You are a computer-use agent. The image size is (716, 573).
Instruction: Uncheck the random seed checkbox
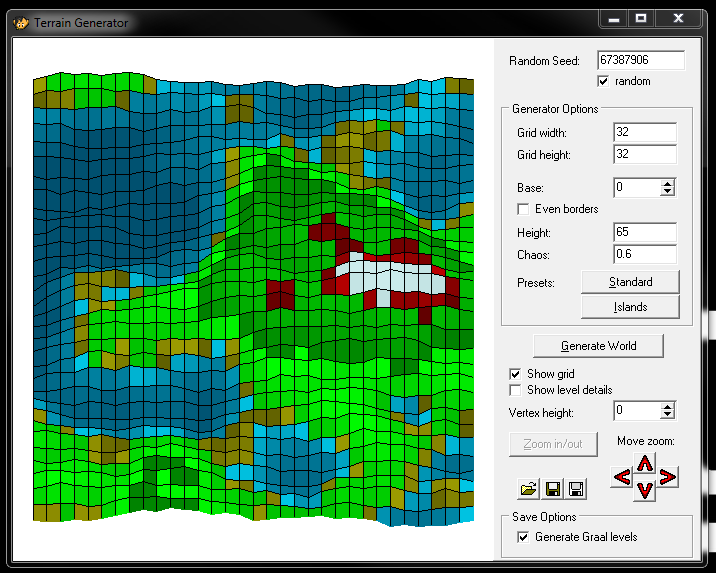click(x=603, y=81)
